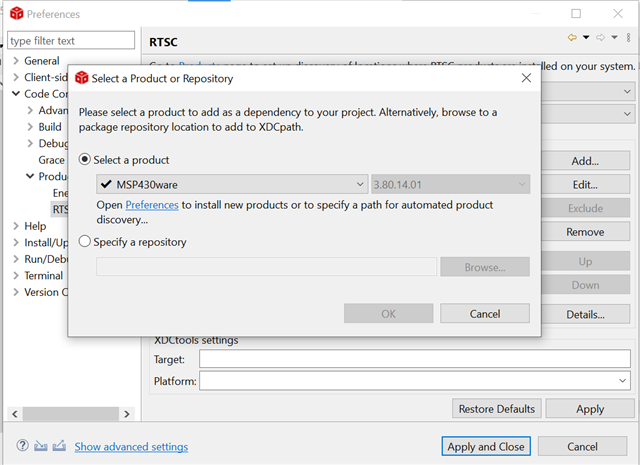
Task: Click the yellow Back navigation arrow
Action: pyautogui.click(x=572, y=37)
